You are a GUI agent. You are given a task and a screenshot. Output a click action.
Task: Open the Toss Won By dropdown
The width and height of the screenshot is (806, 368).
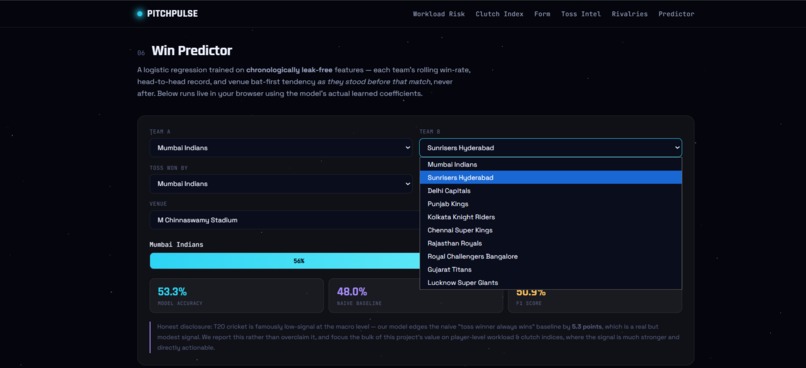click(x=281, y=183)
